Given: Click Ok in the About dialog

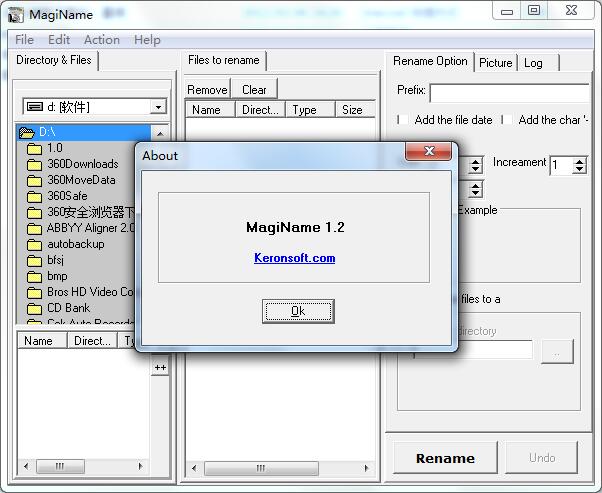Looking at the screenshot, I should 298,311.
